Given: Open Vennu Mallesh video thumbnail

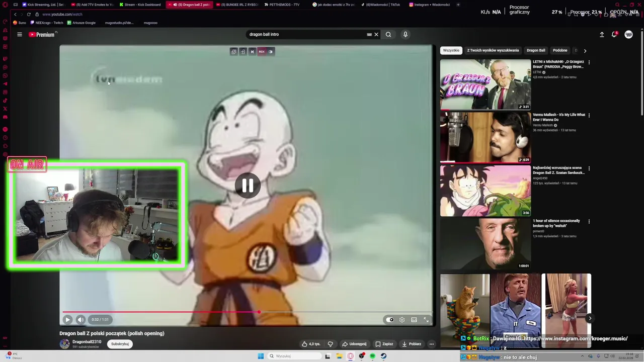Looking at the screenshot, I should pos(486,137).
